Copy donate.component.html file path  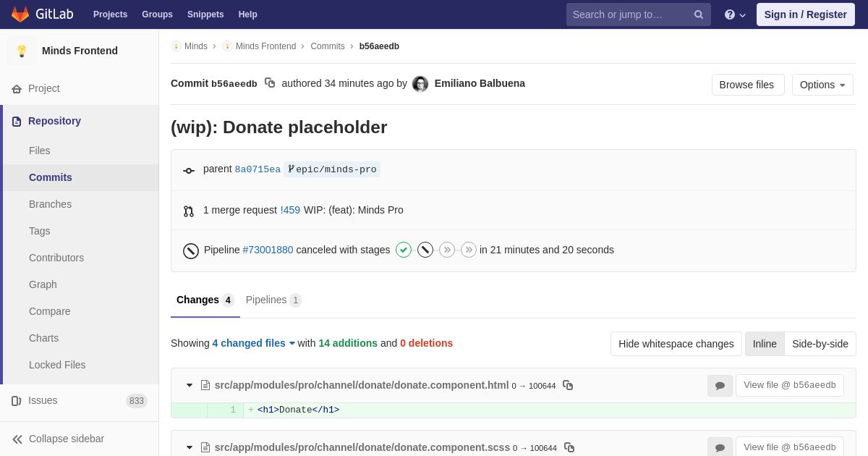point(568,385)
